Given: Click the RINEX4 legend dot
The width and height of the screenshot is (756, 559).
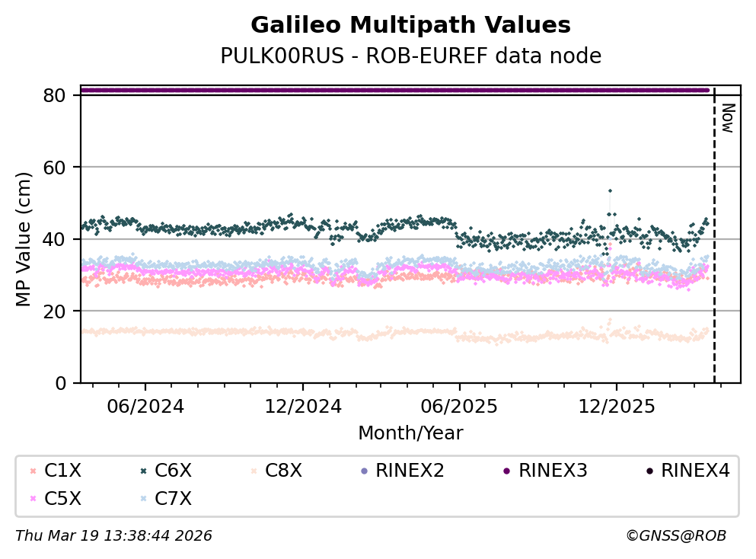Looking at the screenshot, I should coord(649,471).
